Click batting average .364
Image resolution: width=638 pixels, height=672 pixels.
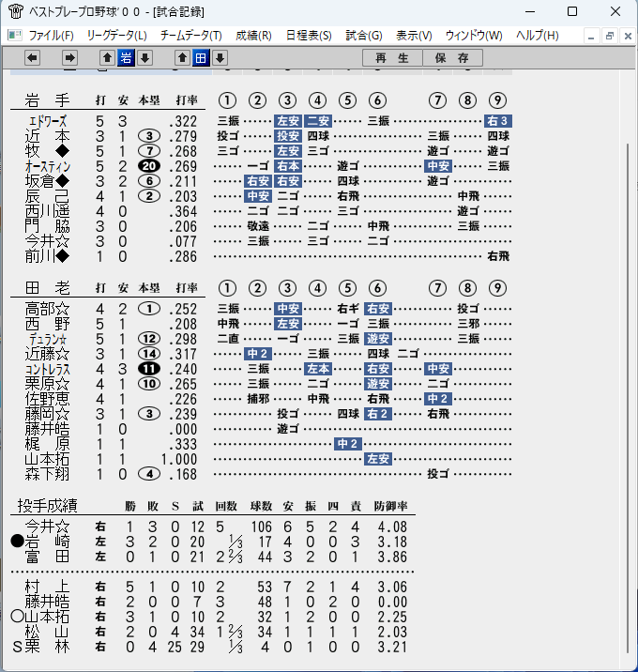coord(183,212)
